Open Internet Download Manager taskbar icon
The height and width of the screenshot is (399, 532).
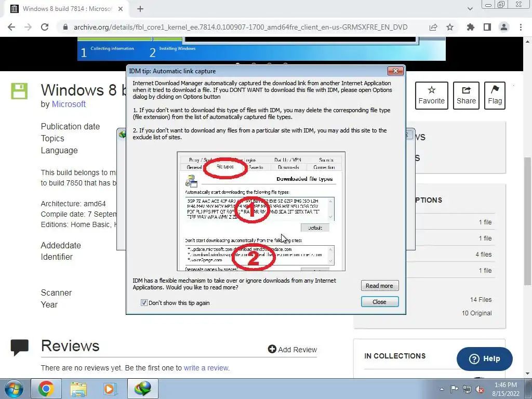[142, 389]
